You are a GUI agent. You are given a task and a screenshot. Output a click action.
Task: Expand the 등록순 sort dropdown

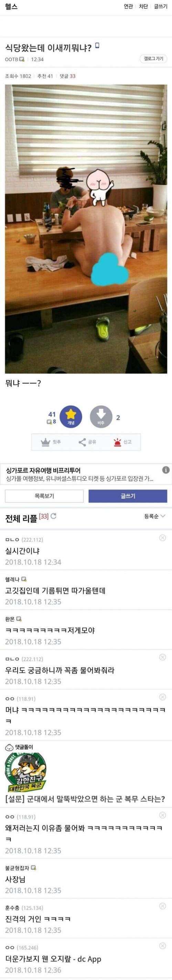[154, 516]
